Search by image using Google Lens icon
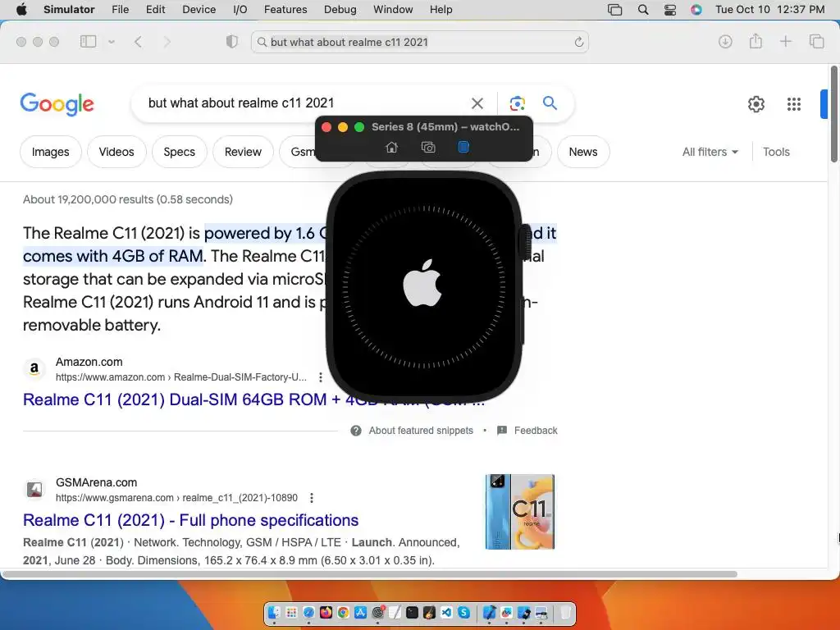 point(517,103)
